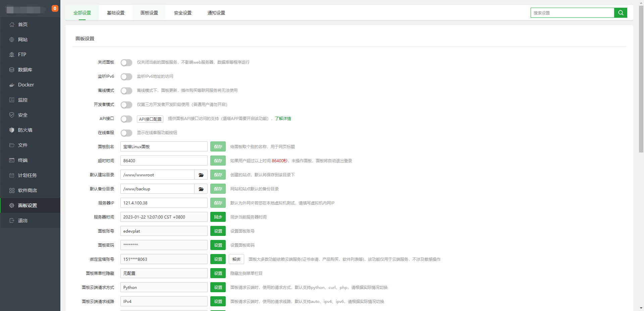
Task: Select the 防火墙 firewall section
Action: pos(25,130)
